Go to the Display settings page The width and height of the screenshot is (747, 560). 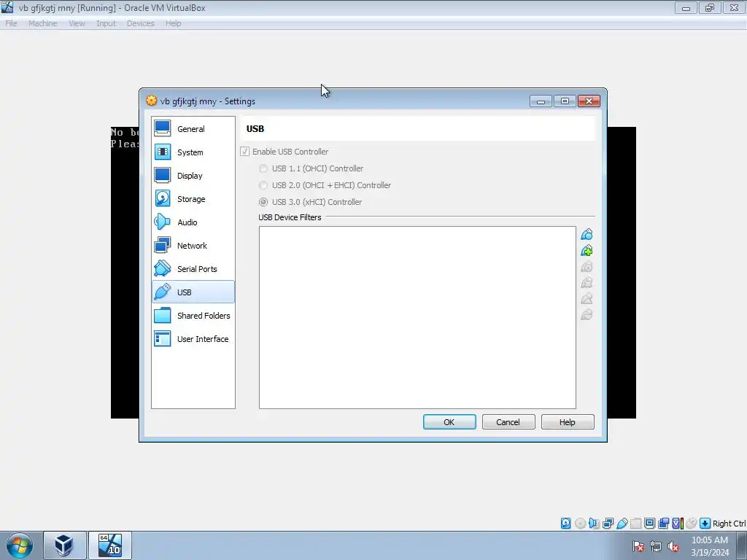(193, 175)
